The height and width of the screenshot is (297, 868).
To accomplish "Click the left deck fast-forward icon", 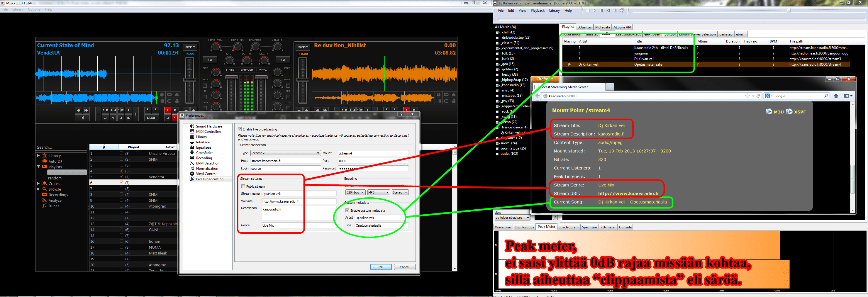I will [86, 110].
